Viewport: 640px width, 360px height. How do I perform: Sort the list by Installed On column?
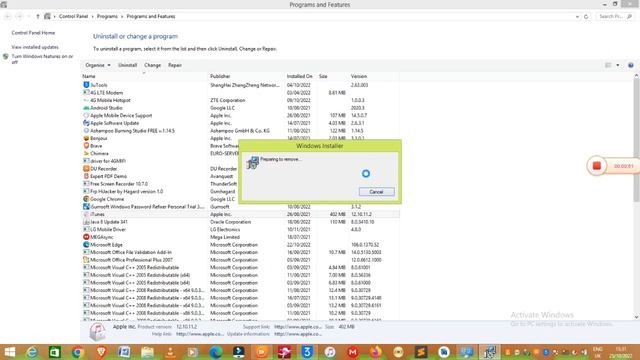[x=299, y=76]
